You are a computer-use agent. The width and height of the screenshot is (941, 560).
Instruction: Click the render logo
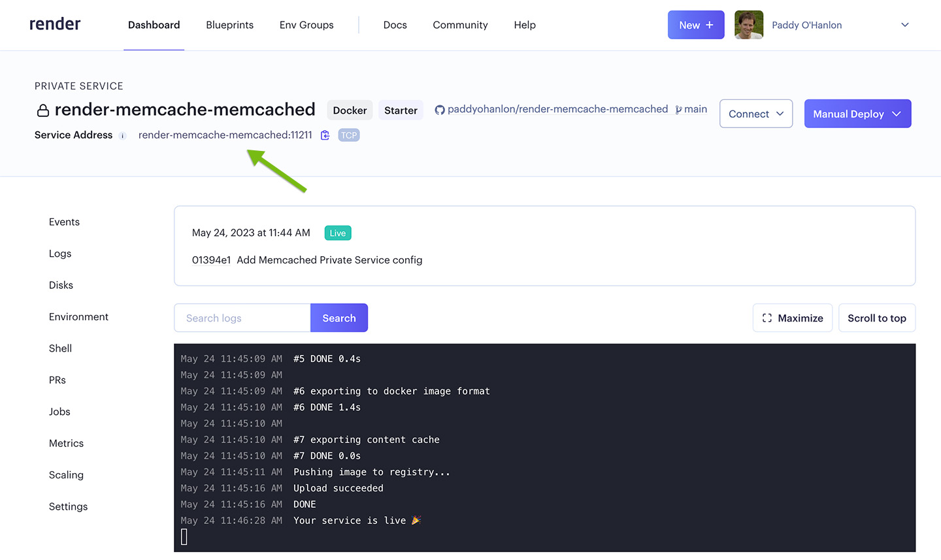pos(55,24)
